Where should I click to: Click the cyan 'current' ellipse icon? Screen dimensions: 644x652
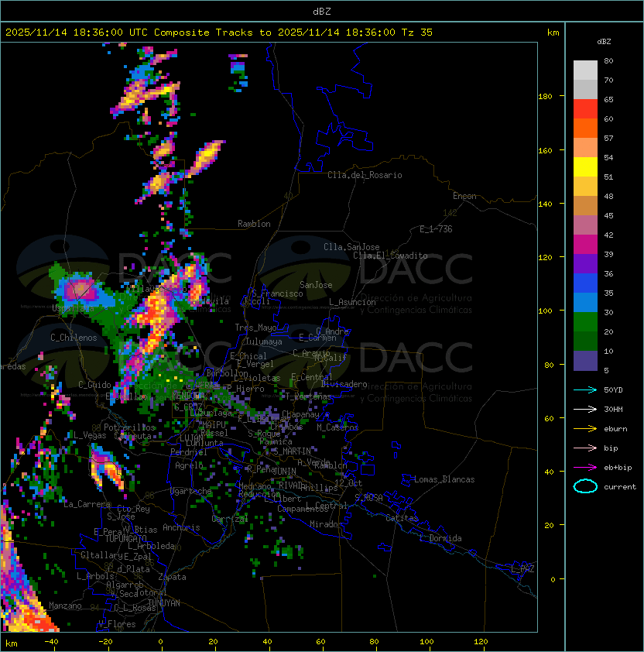[585, 486]
